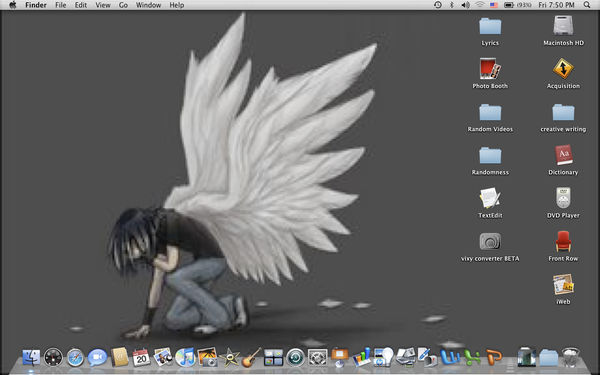
Task: Launch iChat from the dock
Action: [97, 358]
